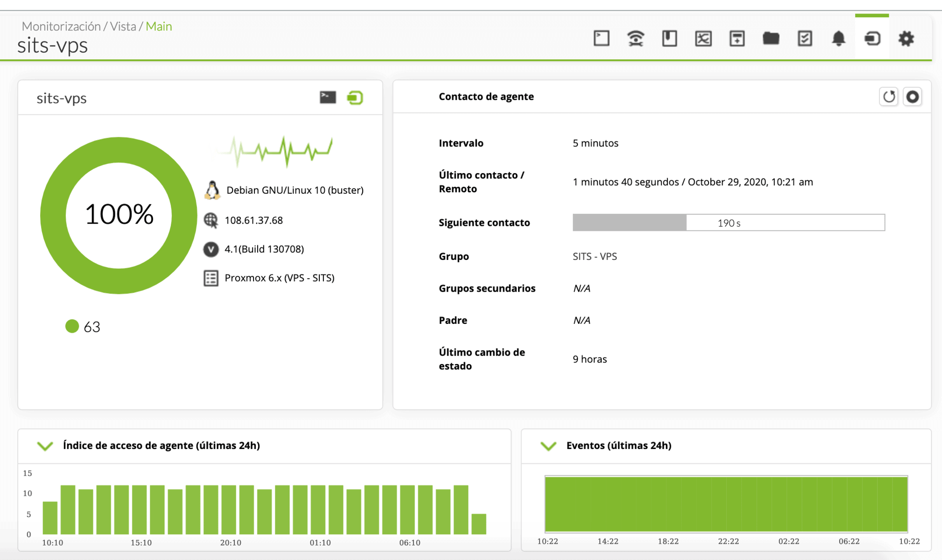
Task: Click the 63 modules count
Action: pos(92,327)
